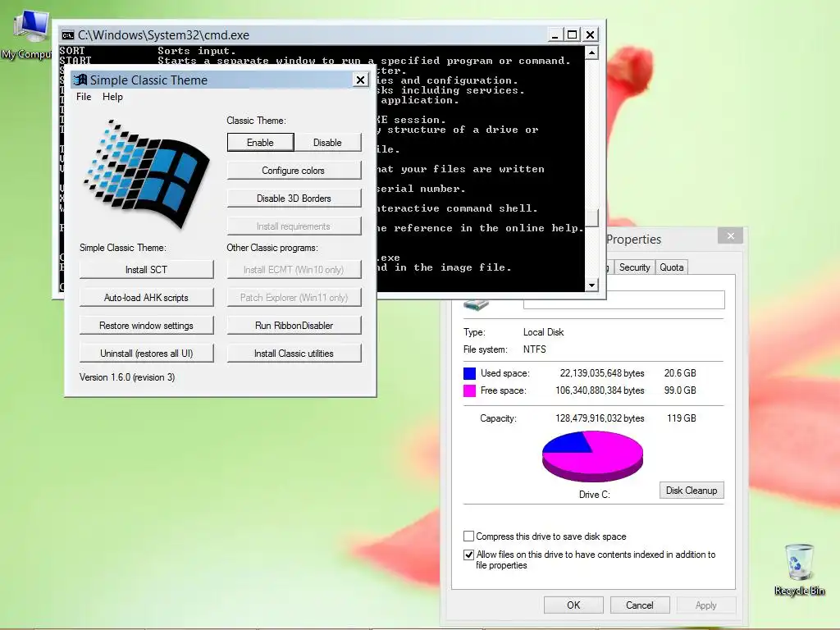Enable the Classic Theme
The image size is (840, 630).
[260, 143]
